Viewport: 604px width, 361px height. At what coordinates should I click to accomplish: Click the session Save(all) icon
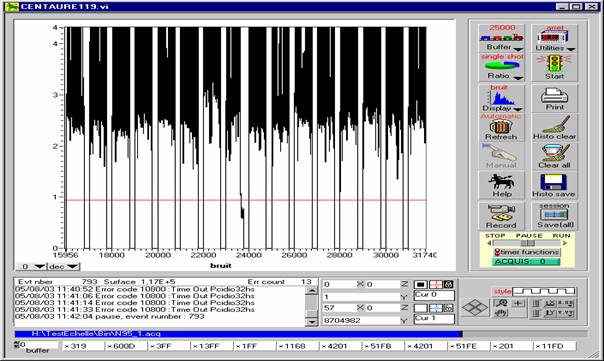(x=555, y=215)
